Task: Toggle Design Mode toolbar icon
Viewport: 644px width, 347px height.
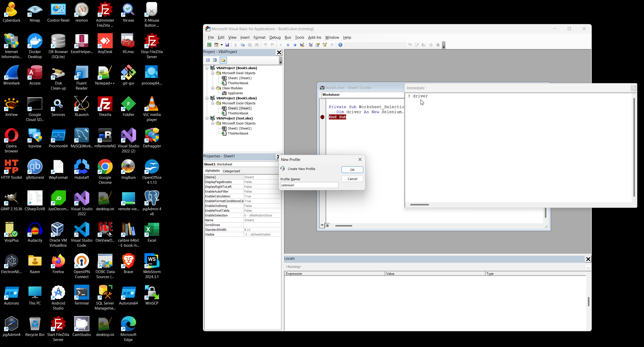Action: pyautogui.click(x=302, y=45)
